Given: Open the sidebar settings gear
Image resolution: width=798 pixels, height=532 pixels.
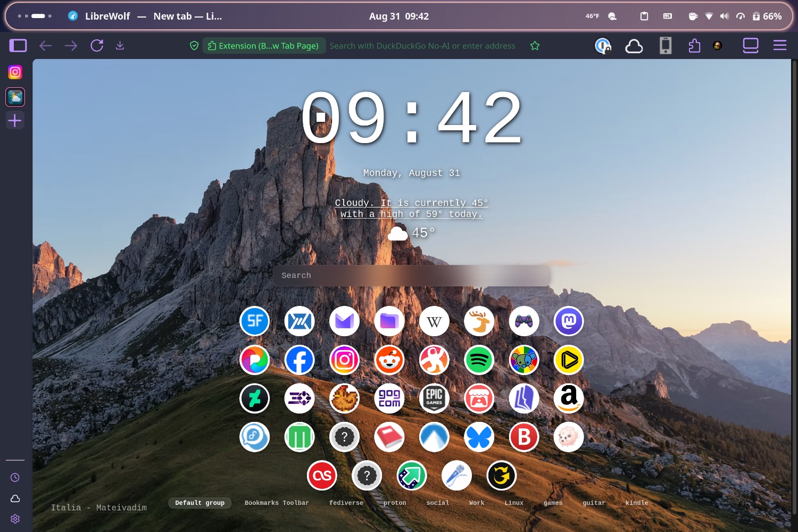Looking at the screenshot, I should [x=15, y=519].
